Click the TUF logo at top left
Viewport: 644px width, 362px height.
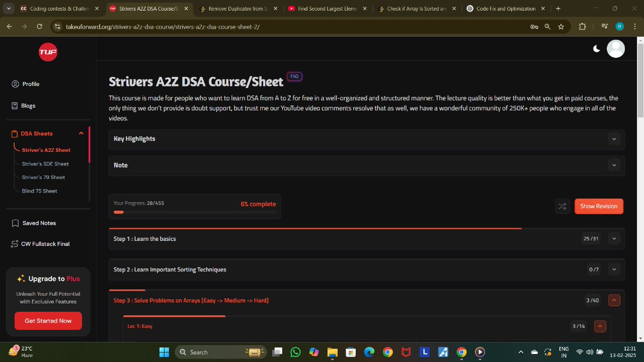tap(48, 52)
